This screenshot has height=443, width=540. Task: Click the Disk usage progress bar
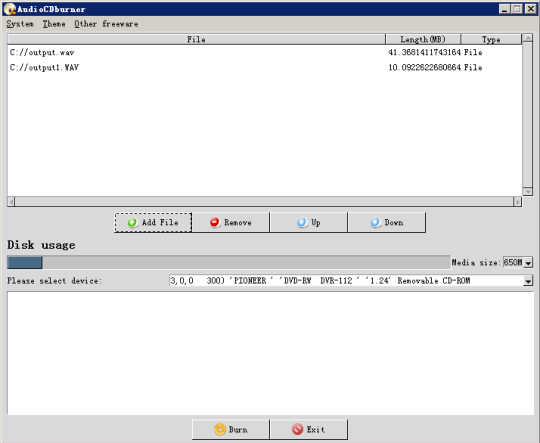coord(229,262)
